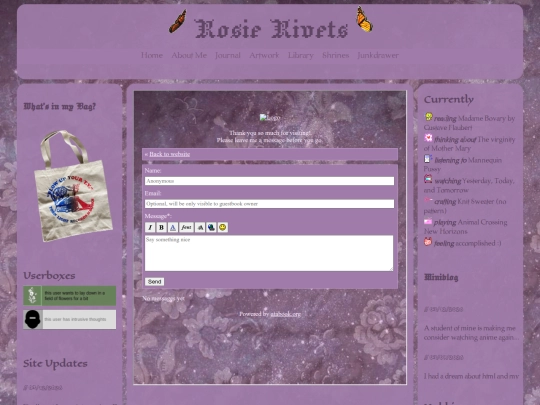
Task: Click the watching status icon
Action: (428, 179)
